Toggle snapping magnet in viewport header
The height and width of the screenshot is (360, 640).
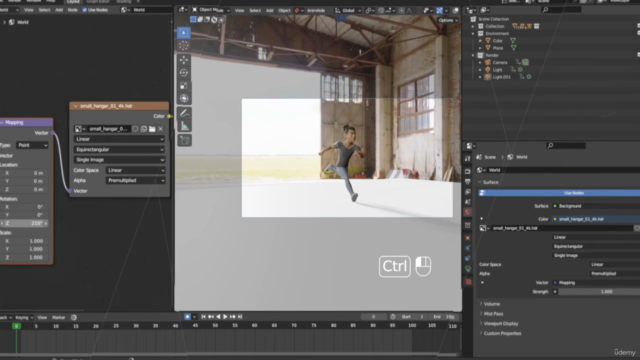click(381, 11)
